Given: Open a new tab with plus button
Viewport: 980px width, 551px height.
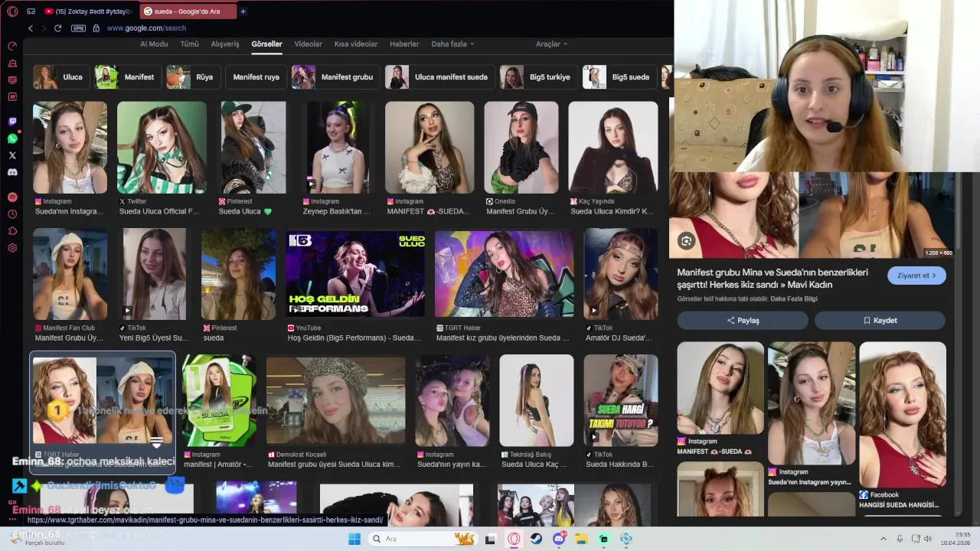Looking at the screenshot, I should tap(243, 11).
